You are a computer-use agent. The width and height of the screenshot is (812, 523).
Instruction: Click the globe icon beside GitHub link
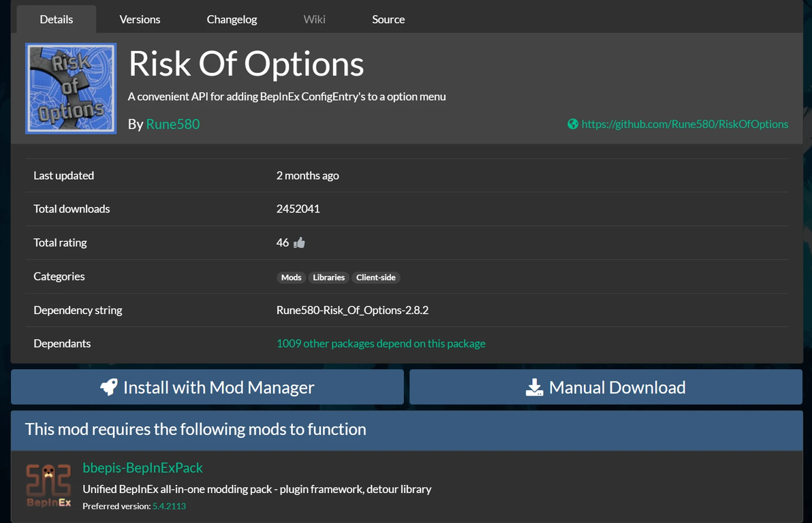(573, 124)
